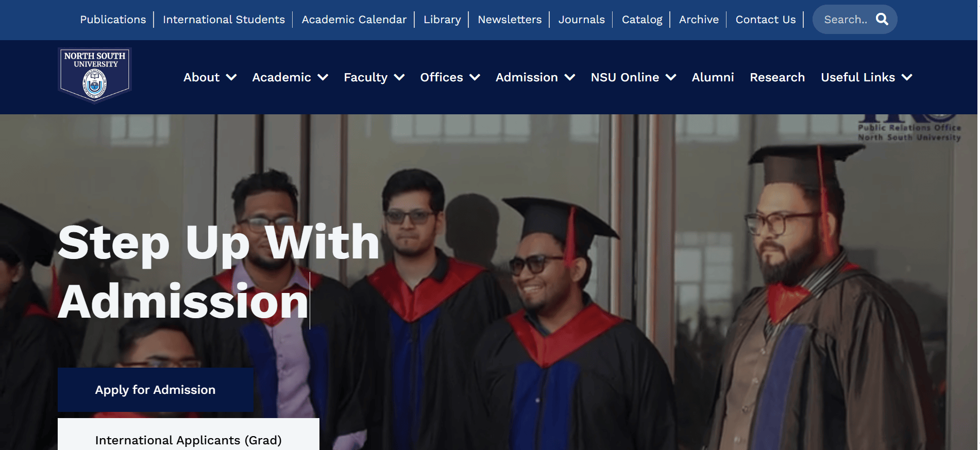980x450 pixels.
Task: Open the Academic Calendar link
Action: click(x=354, y=20)
